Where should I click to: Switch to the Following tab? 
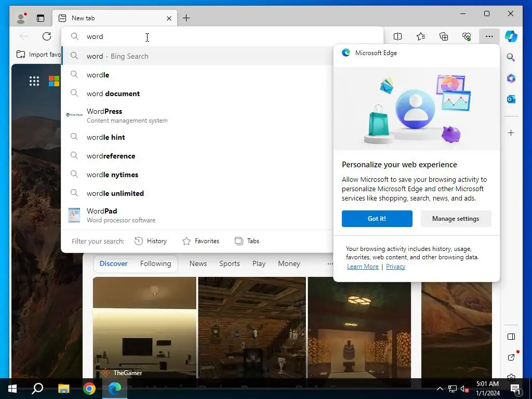point(156,263)
